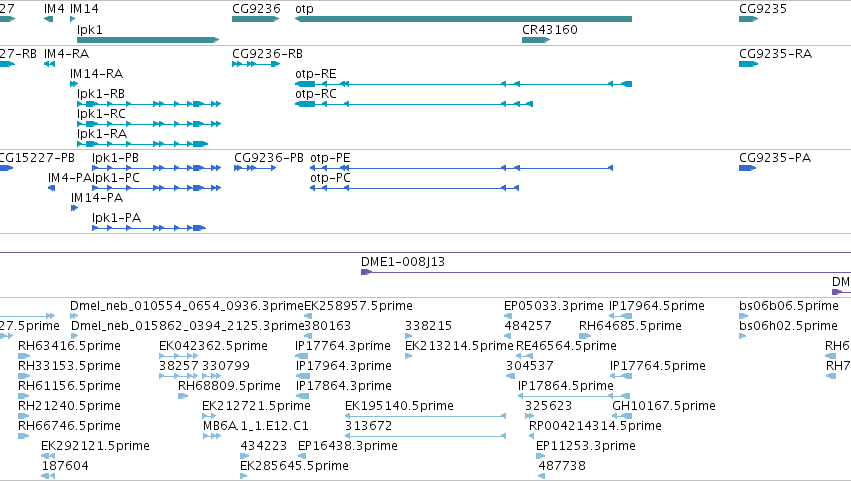Select the EK285645.5prime EST label
The image size is (851, 481).
(295, 467)
